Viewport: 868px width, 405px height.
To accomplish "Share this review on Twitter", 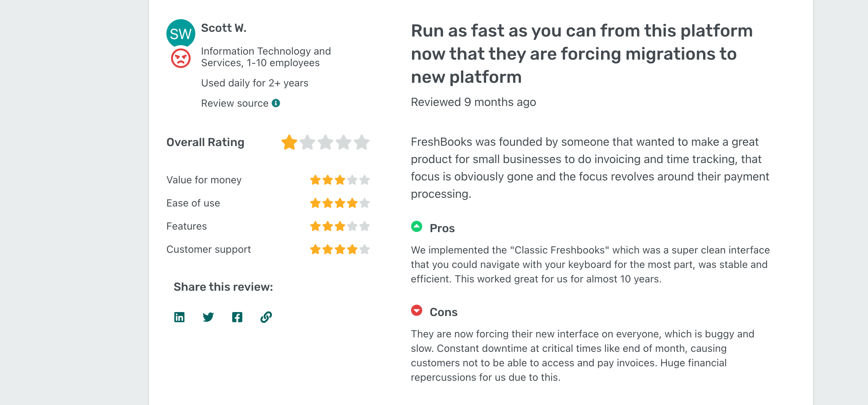I will pyautogui.click(x=208, y=317).
